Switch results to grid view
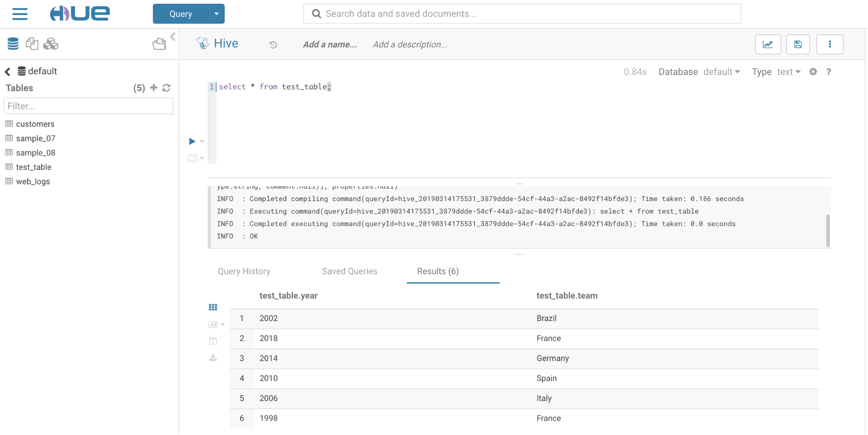 coord(213,307)
